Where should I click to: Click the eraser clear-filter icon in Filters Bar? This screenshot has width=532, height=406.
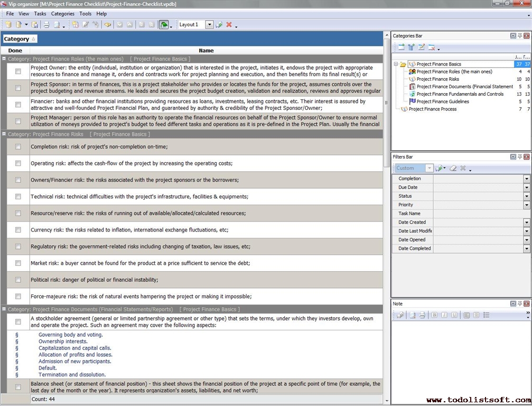click(x=453, y=168)
